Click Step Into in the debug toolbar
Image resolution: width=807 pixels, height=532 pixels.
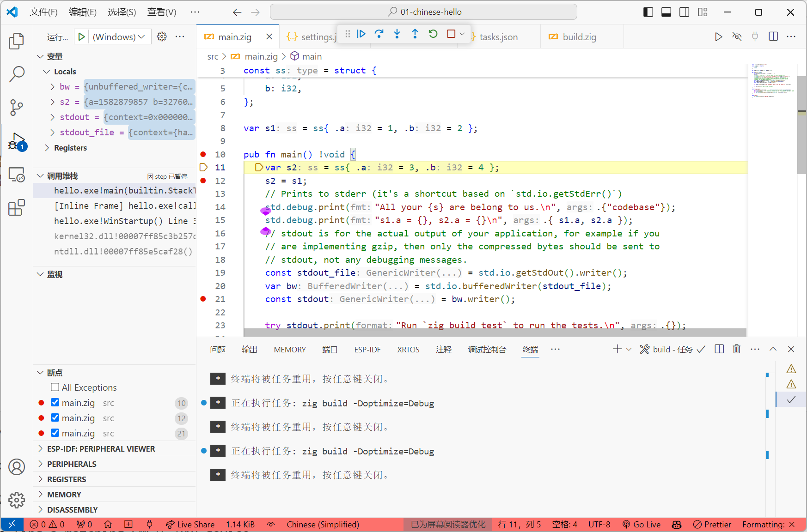[397, 34]
